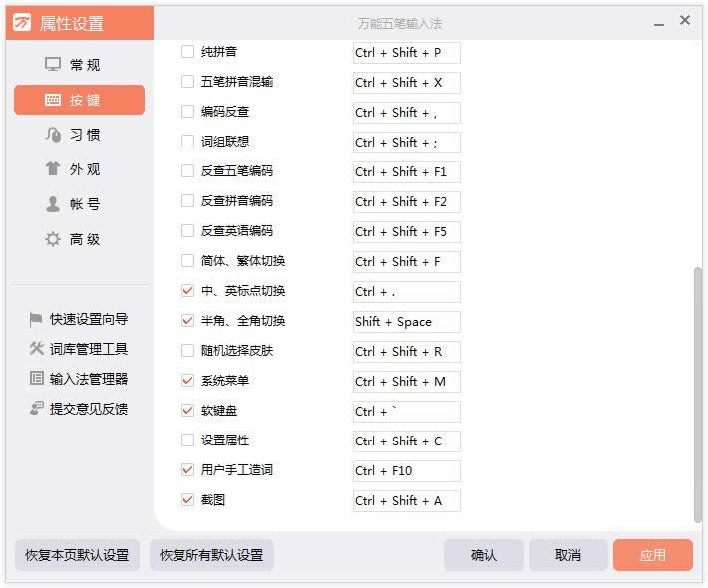This screenshot has height=588, width=708.
Task: Click the feedback icon for 提交意见反馈
Action: (x=36, y=409)
